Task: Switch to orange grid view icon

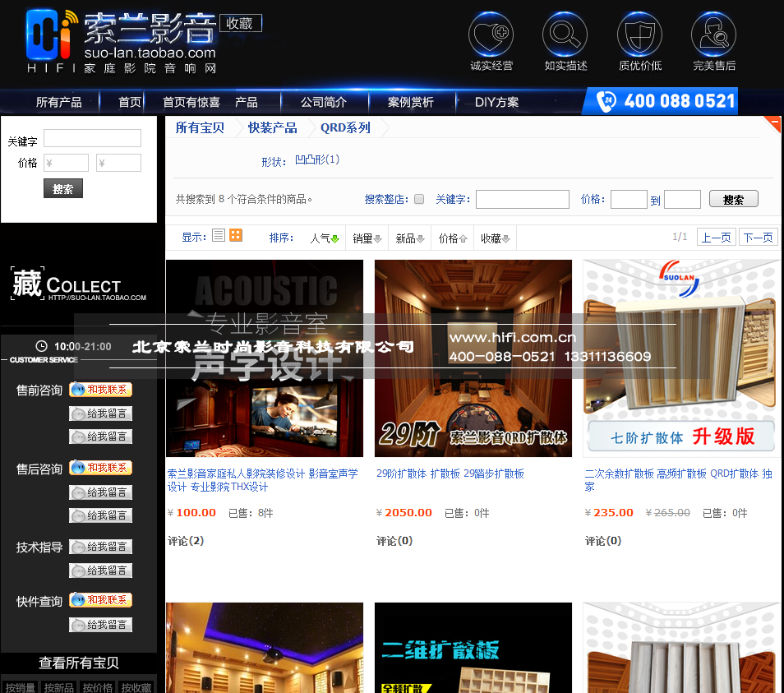Action: coord(236,236)
